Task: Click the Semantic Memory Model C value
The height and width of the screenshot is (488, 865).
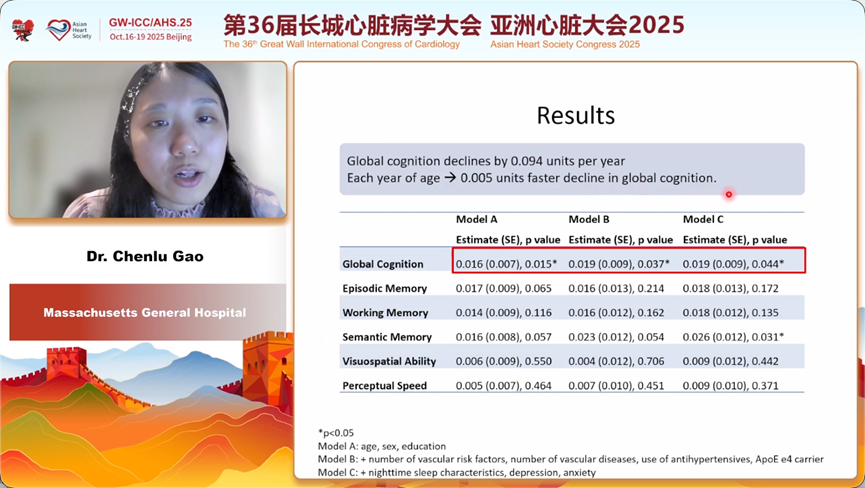Action: [733, 337]
